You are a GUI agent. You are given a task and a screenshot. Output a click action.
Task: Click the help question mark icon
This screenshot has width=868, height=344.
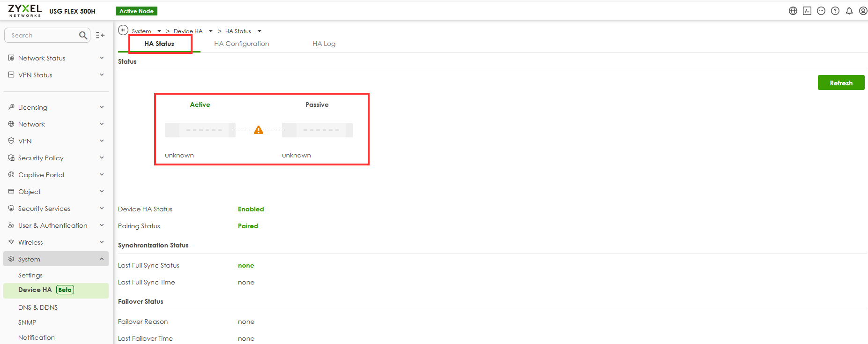[x=835, y=11]
